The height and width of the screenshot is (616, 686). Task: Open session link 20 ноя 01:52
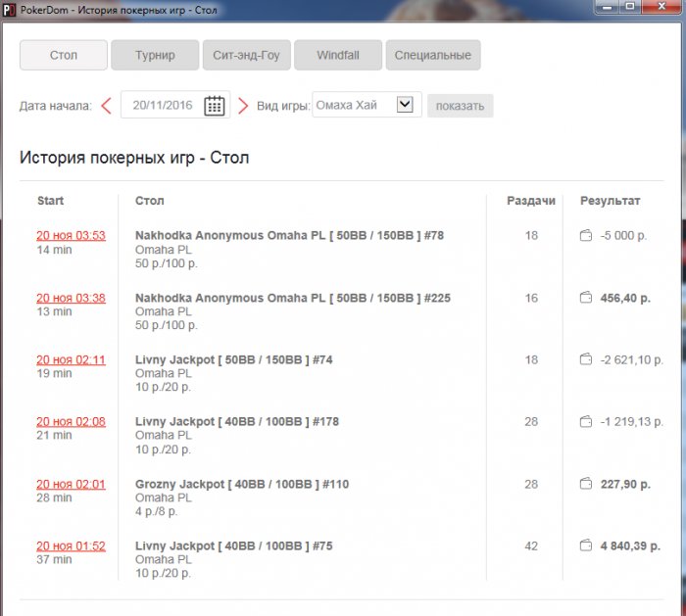[71, 545]
